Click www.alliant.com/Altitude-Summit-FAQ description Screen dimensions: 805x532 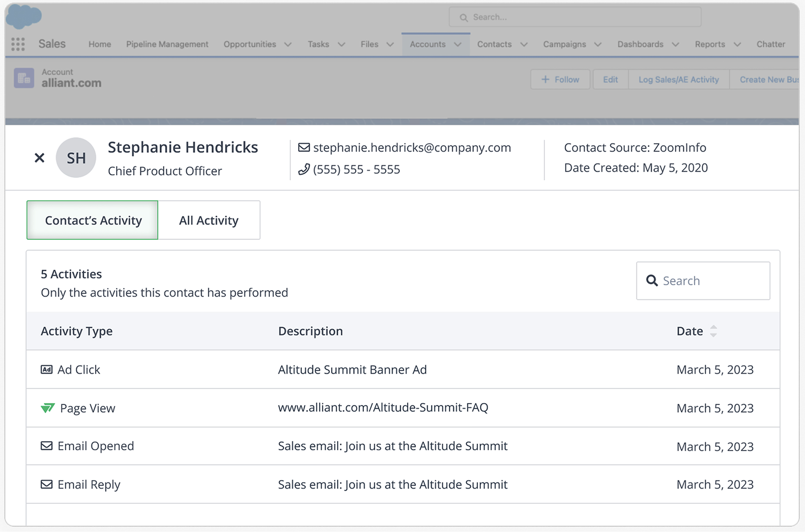383,407
